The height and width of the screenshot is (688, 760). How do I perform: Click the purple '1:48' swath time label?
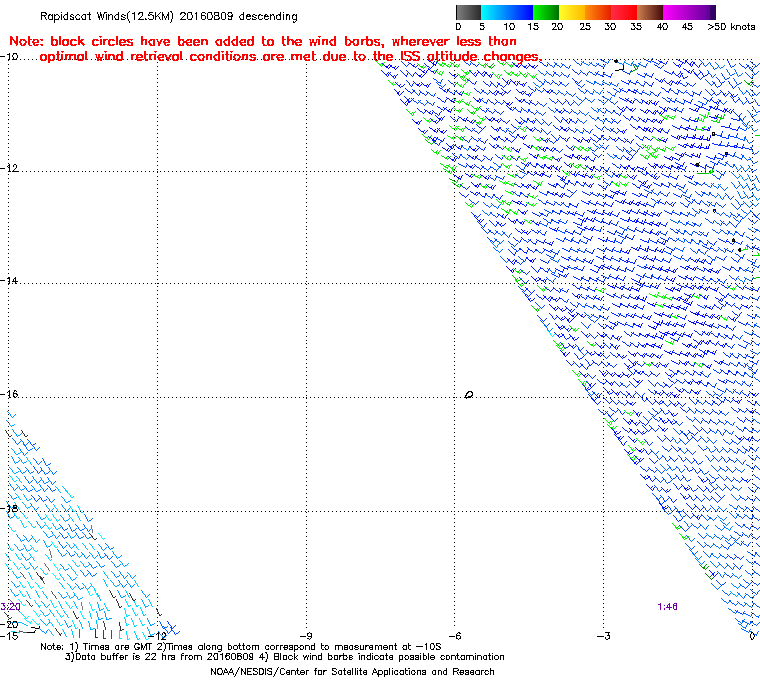[x=667, y=607]
